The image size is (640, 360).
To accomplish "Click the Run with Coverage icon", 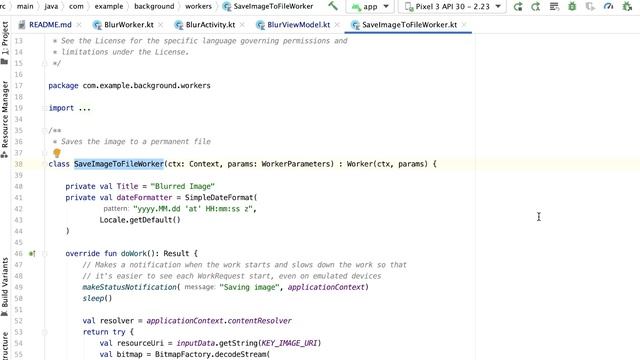I will 590,6.
